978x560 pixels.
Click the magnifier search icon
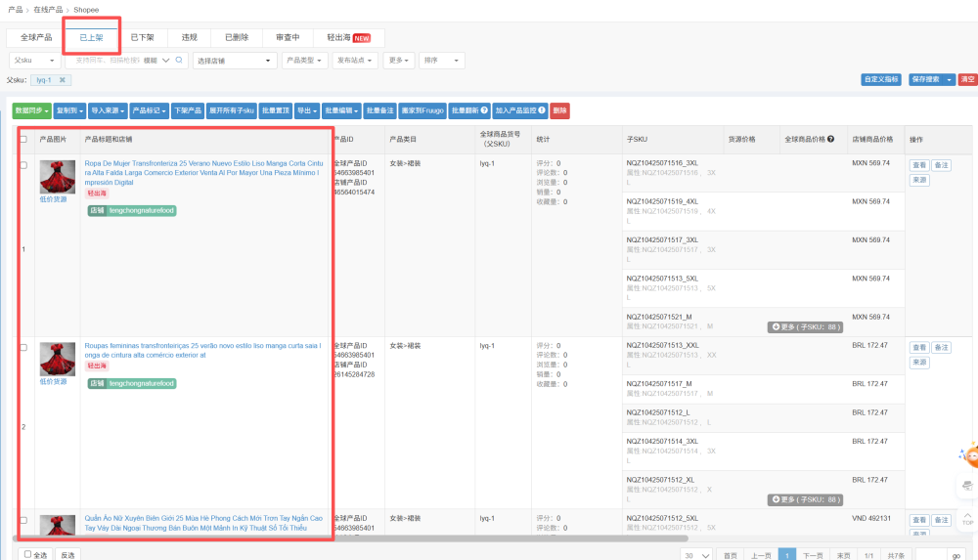tap(179, 60)
